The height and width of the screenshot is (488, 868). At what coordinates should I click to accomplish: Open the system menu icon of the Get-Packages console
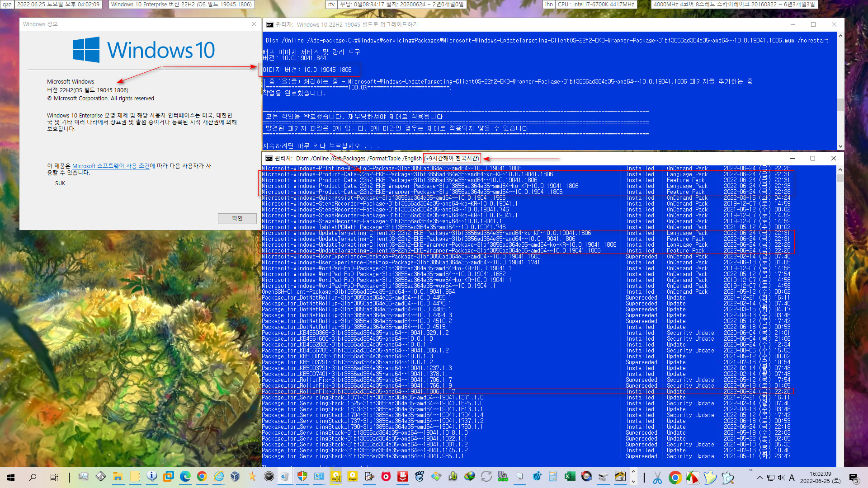tap(269, 158)
